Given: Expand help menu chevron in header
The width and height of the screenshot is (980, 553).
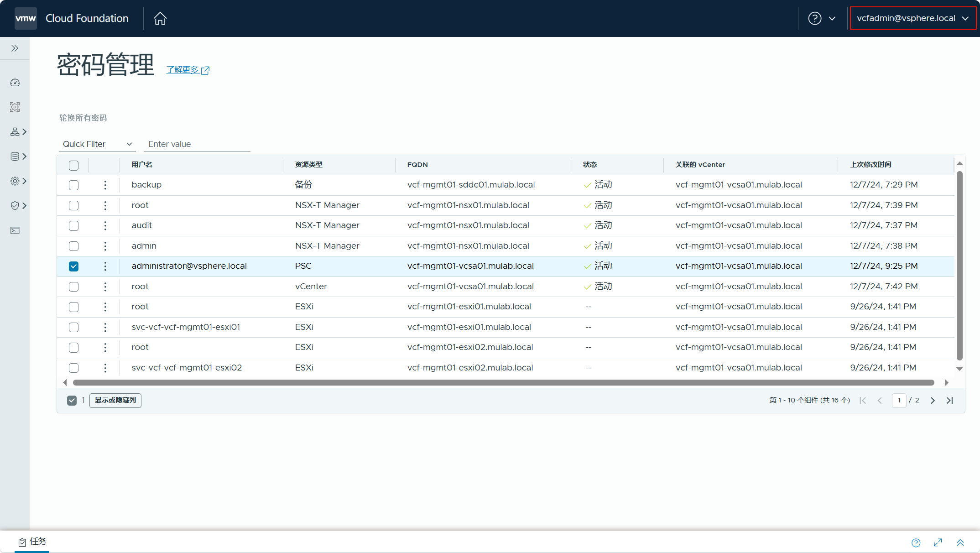Looking at the screenshot, I should (x=832, y=19).
